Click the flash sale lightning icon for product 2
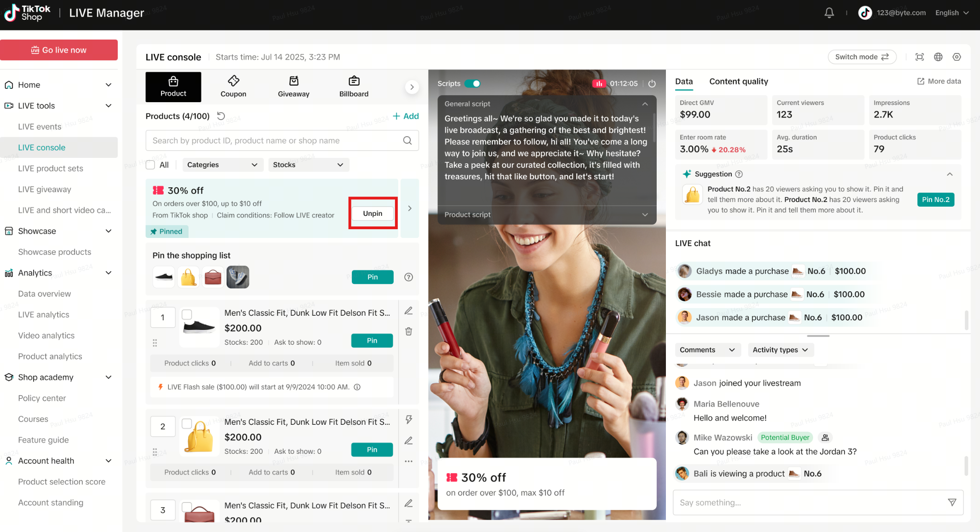 click(408, 419)
